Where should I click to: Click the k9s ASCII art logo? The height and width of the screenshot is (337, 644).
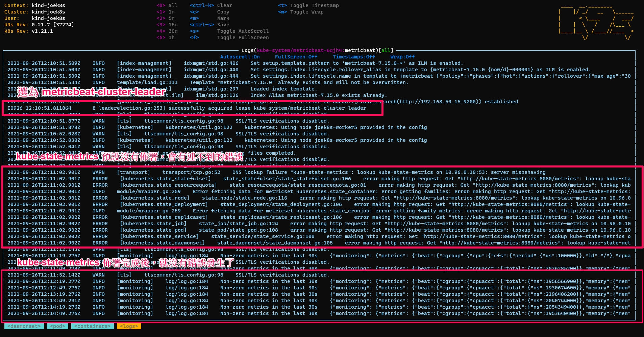pyautogui.click(x=596, y=22)
